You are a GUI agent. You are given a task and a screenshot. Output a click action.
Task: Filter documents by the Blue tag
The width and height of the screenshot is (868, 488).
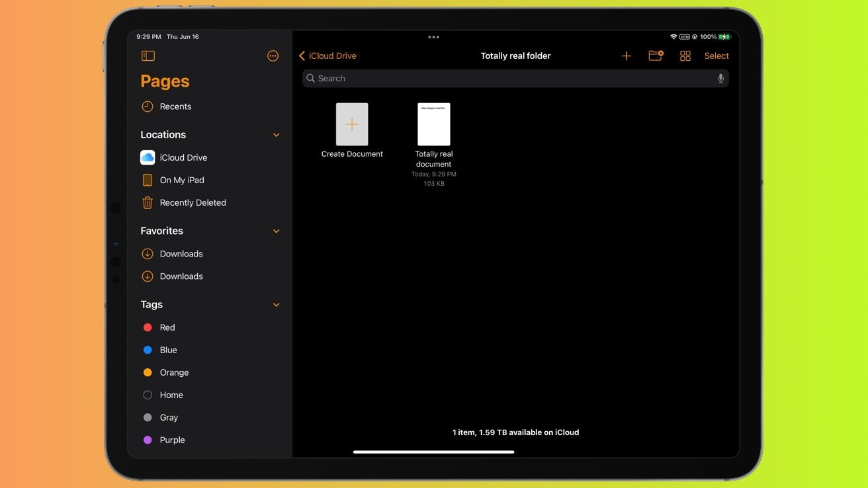point(168,349)
